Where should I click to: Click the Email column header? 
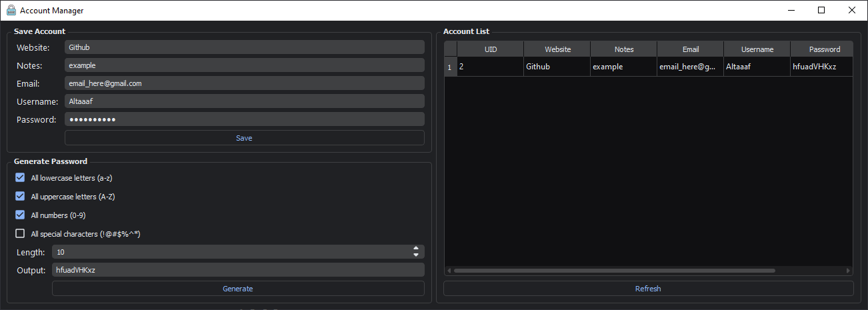(691, 49)
